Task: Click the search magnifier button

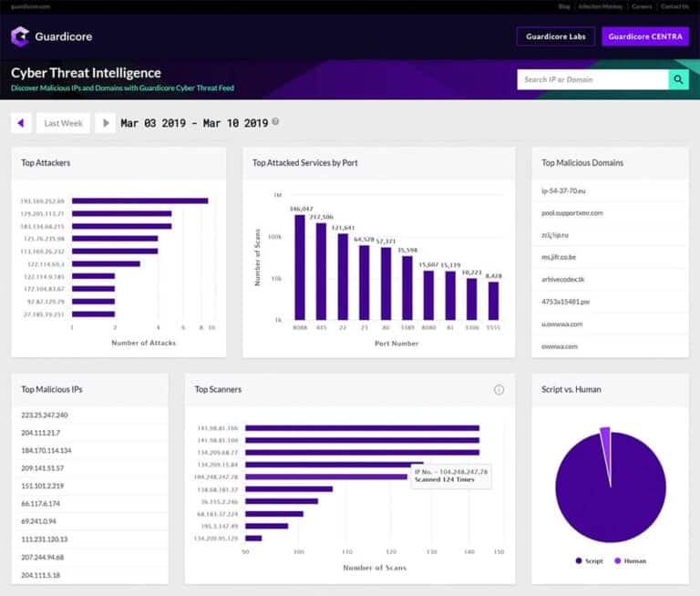Action: (x=678, y=79)
